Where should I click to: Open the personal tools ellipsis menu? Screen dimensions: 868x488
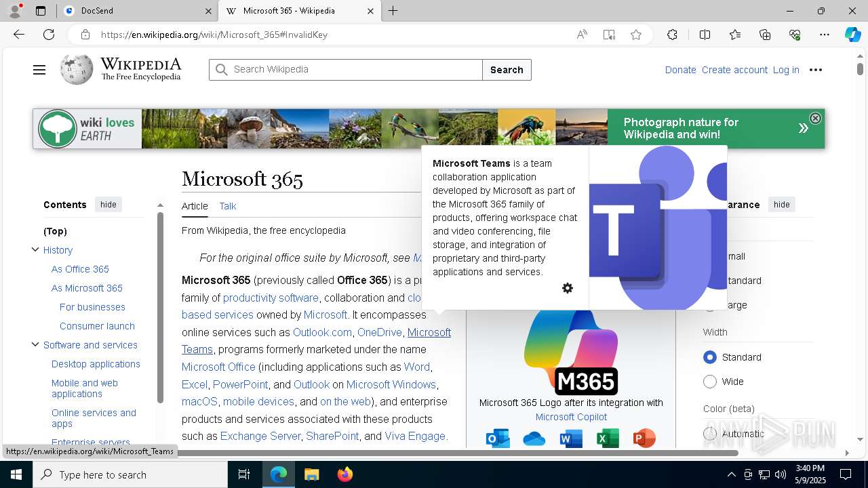coord(816,70)
